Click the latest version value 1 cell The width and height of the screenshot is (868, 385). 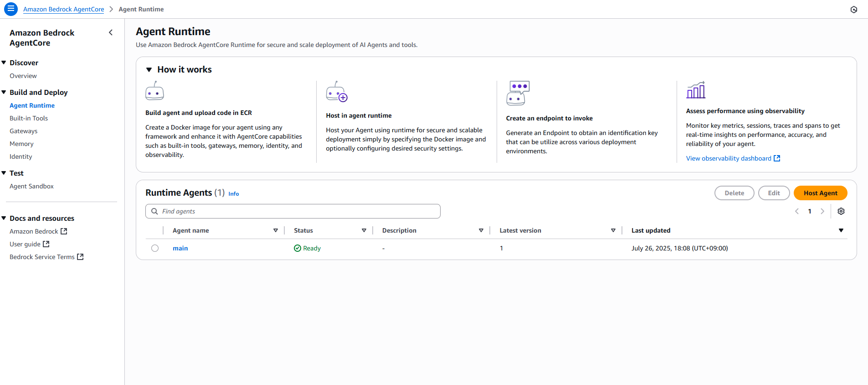[x=501, y=248]
